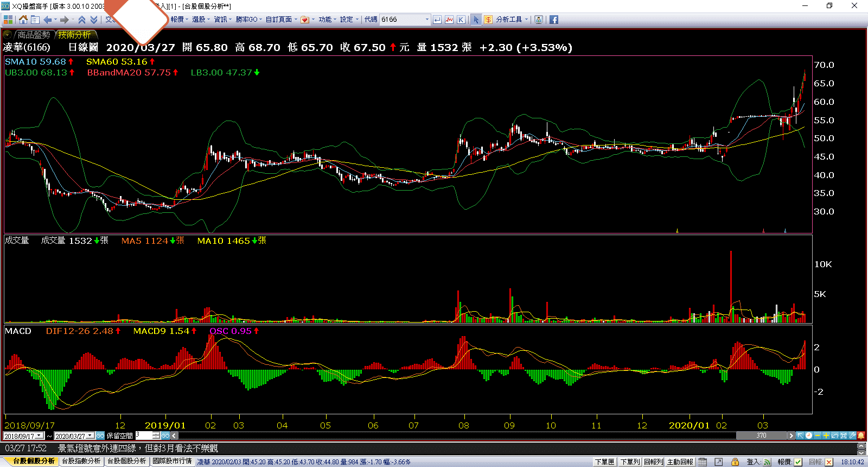Switch to the 國際股市行情 tab
The image size is (868, 467).
172,461
